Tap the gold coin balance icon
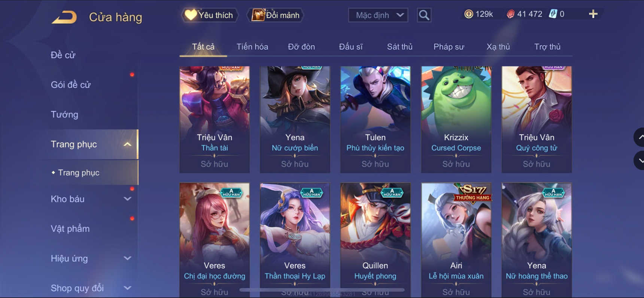 (x=468, y=14)
